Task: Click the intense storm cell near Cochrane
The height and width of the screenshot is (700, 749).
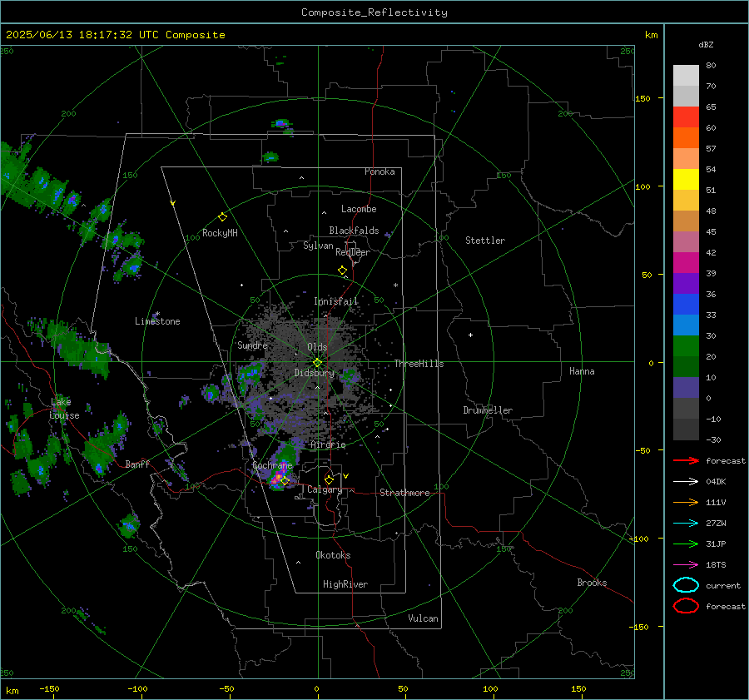Action: click(277, 479)
